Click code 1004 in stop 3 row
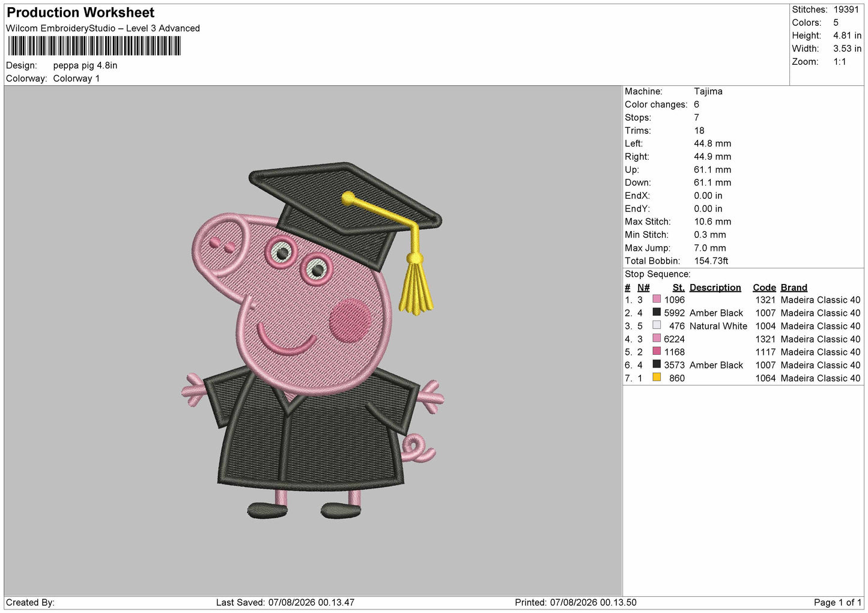Image resolution: width=868 pixels, height=613 pixels. click(765, 326)
